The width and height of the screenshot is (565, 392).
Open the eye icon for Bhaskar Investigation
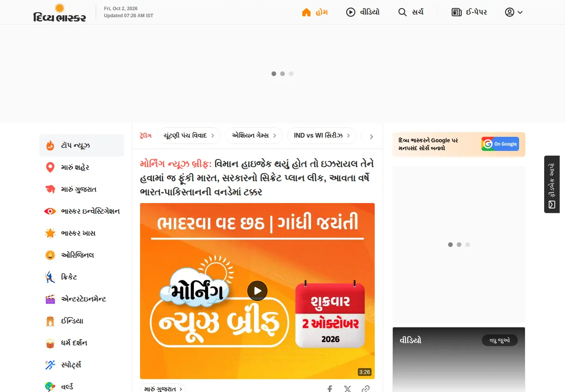point(50,211)
